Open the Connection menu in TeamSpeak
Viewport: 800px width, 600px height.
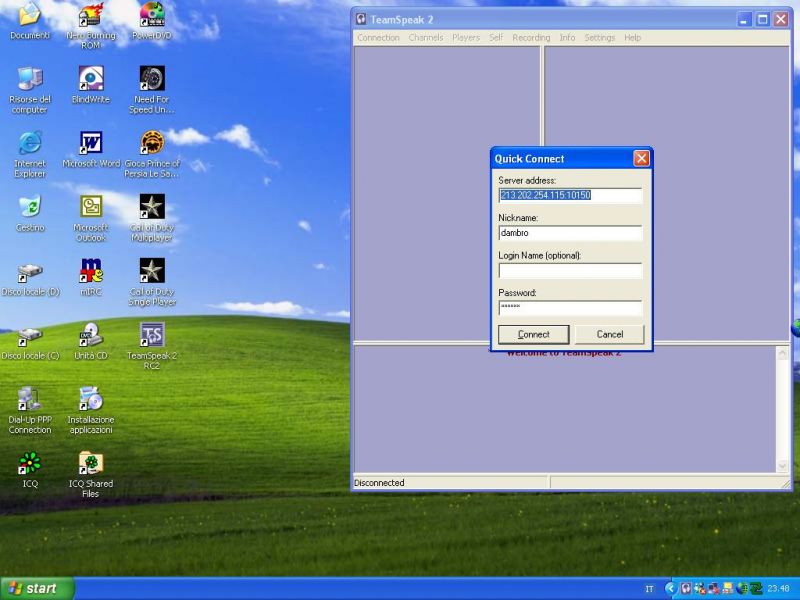(378, 38)
